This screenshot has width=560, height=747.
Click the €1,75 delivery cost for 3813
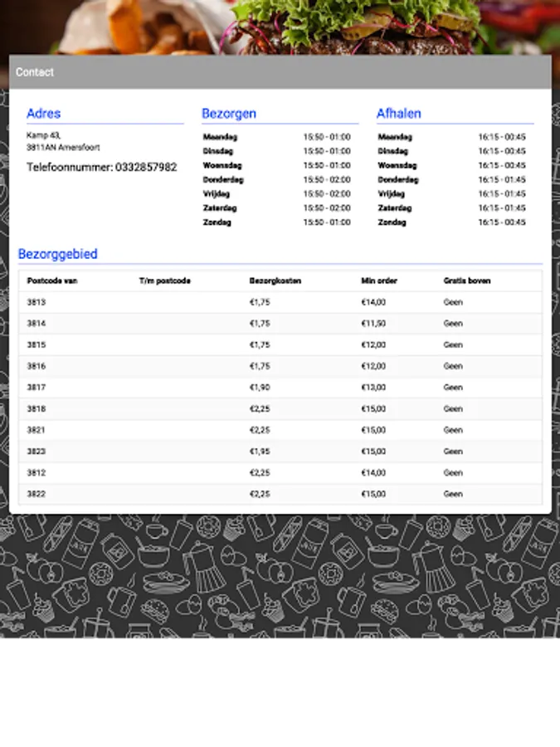(x=260, y=302)
